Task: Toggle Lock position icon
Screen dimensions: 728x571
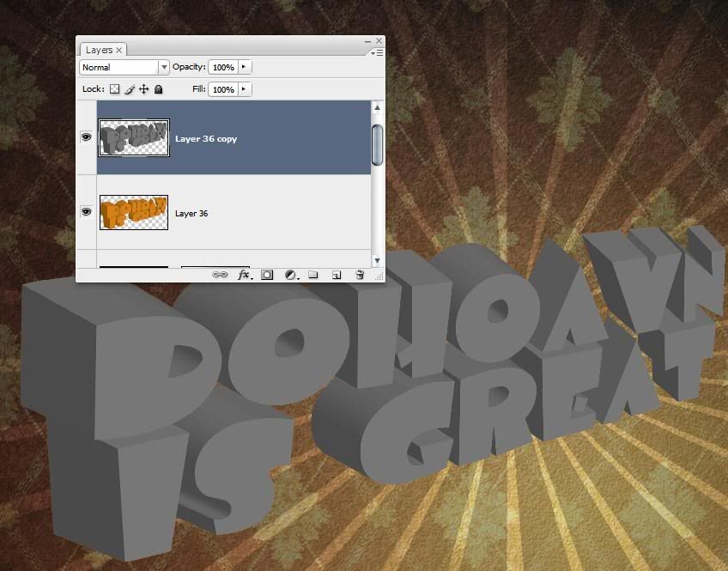Action: 144,89
